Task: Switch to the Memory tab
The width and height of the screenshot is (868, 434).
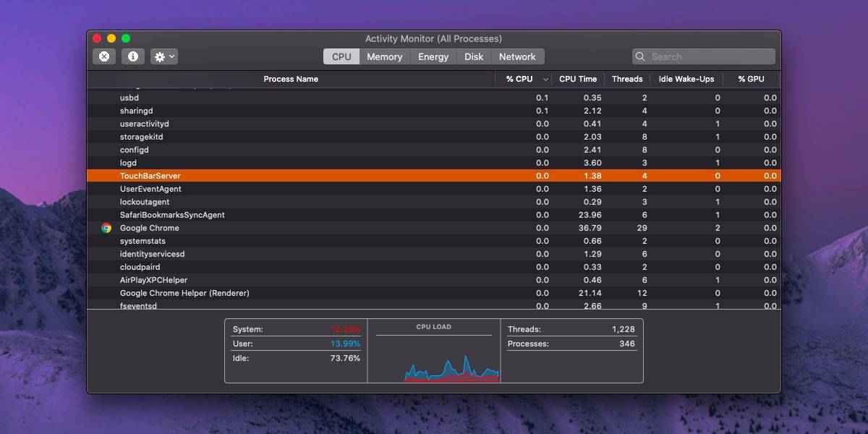Action: point(384,56)
